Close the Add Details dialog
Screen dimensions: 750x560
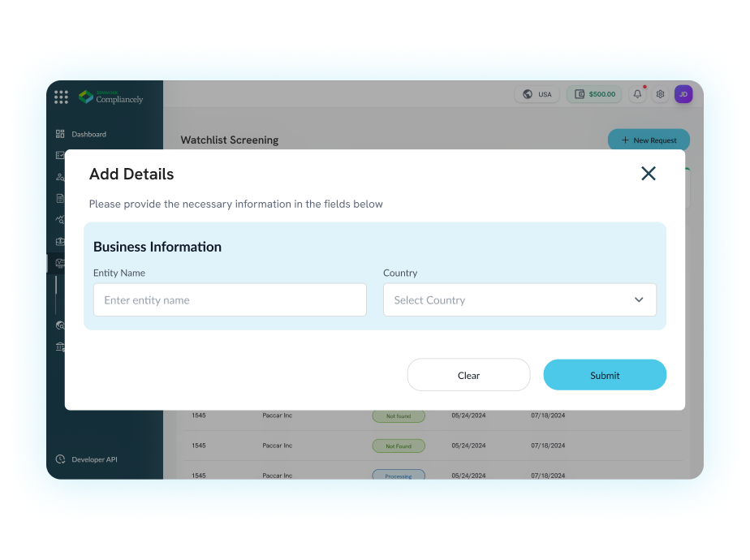pos(648,173)
